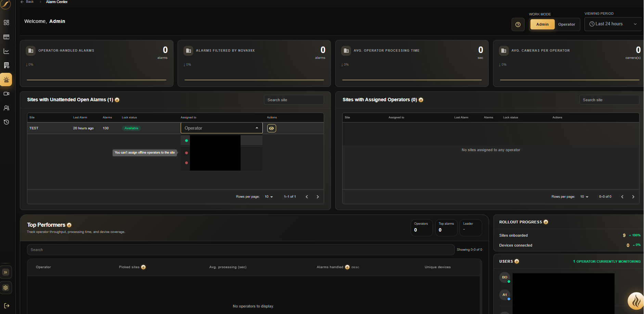Open the cameras icon in sidebar

(x=6, y=94)
